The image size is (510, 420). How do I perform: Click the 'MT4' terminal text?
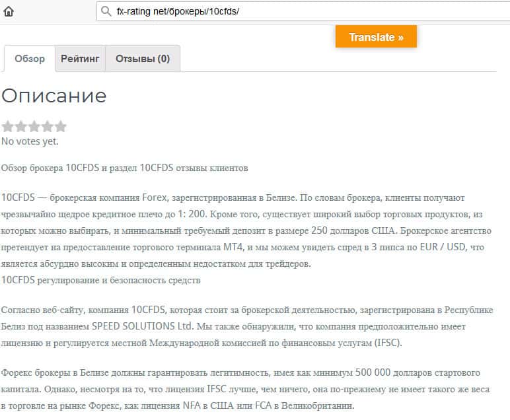pyautogui.click(x=233, y=247)
